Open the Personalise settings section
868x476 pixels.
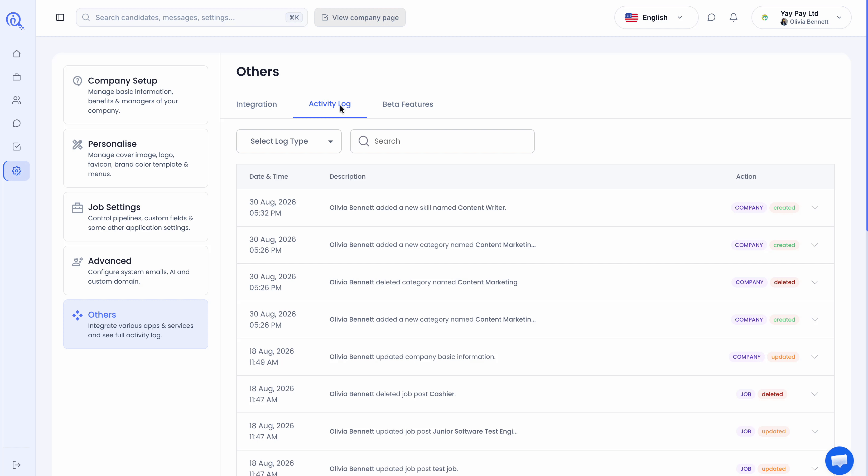click(x=136, y=158)
